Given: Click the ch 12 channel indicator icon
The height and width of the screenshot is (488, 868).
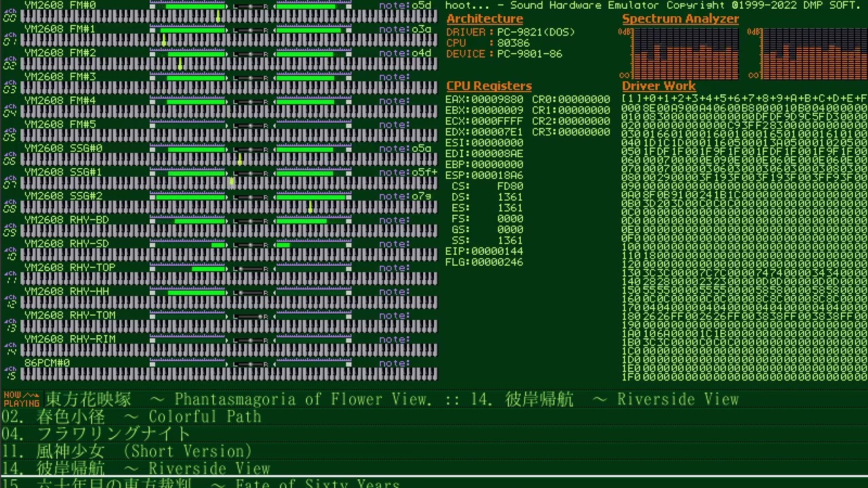Looking at the screenshot, I should pos(10,302).
